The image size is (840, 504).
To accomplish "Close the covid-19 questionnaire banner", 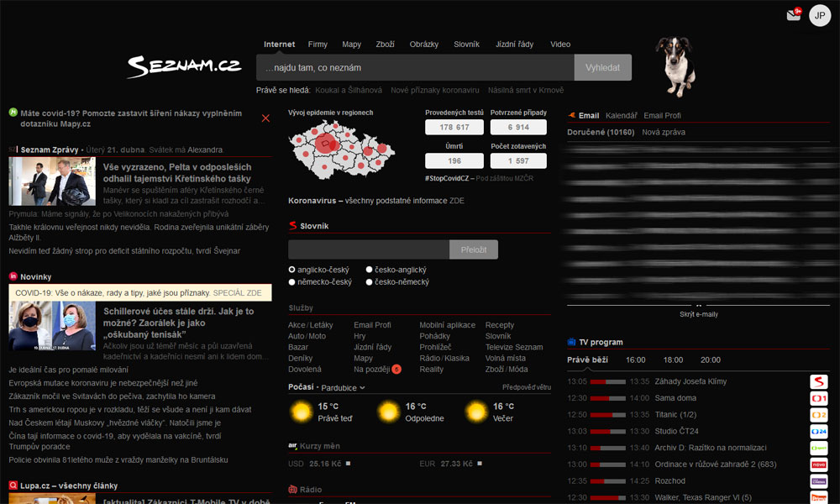I will coord(265,118).
